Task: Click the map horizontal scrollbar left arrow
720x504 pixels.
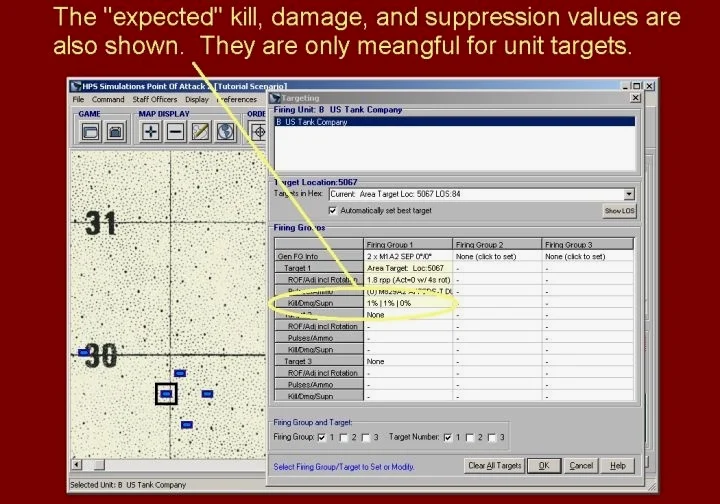Action: point(77,465)
